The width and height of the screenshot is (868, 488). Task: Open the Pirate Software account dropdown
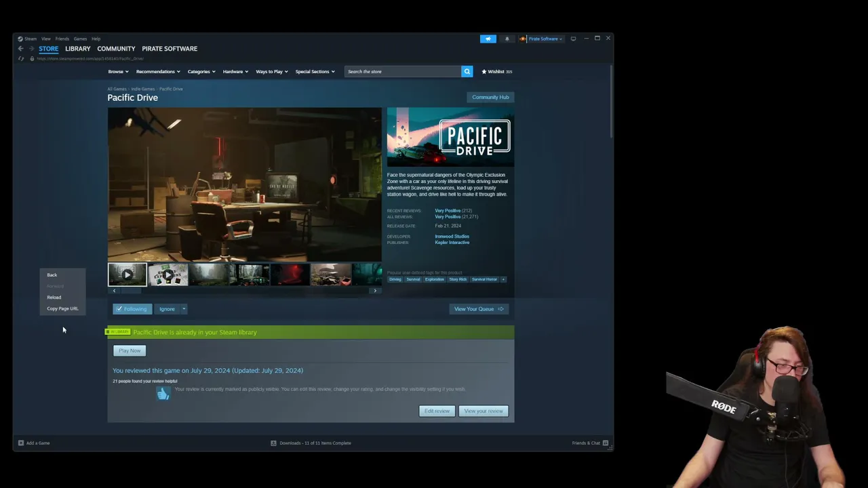[x=545, y=39]
